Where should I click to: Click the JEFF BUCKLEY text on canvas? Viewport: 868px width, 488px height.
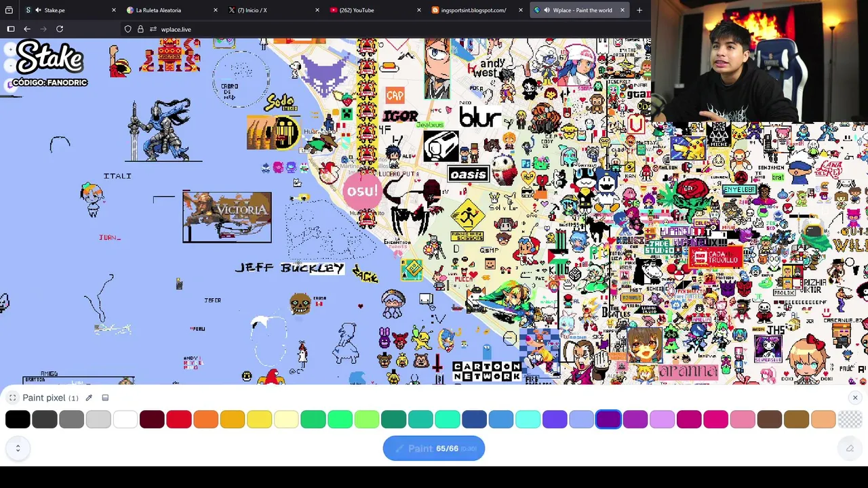(290, 268)
